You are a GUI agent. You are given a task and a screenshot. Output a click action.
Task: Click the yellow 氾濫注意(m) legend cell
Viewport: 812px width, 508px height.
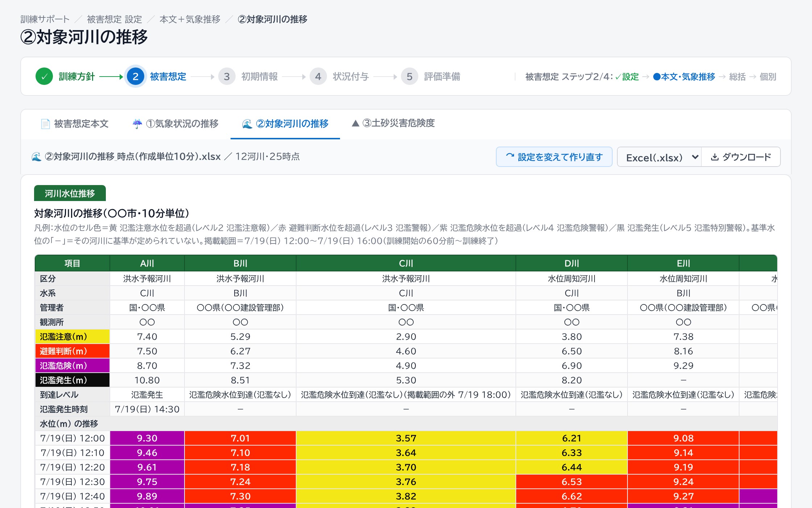coord(72,337)
